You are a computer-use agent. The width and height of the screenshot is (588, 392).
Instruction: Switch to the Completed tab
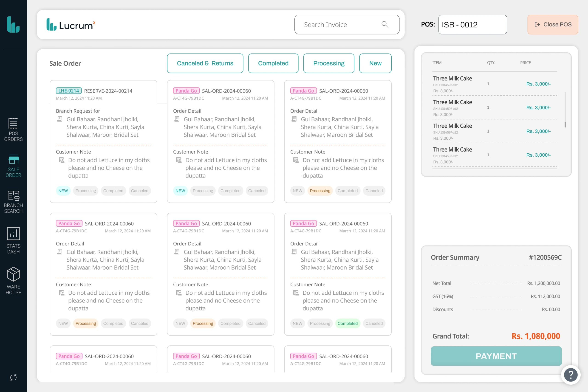[273, 63]
